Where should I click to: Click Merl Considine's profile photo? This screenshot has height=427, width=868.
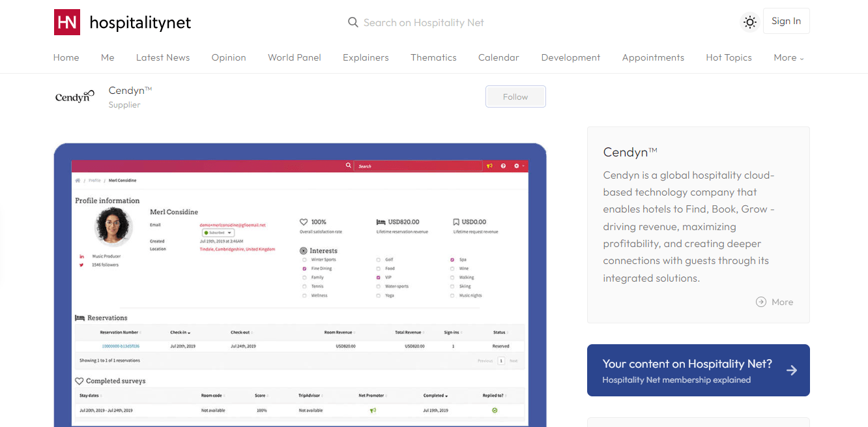[114, 227]
